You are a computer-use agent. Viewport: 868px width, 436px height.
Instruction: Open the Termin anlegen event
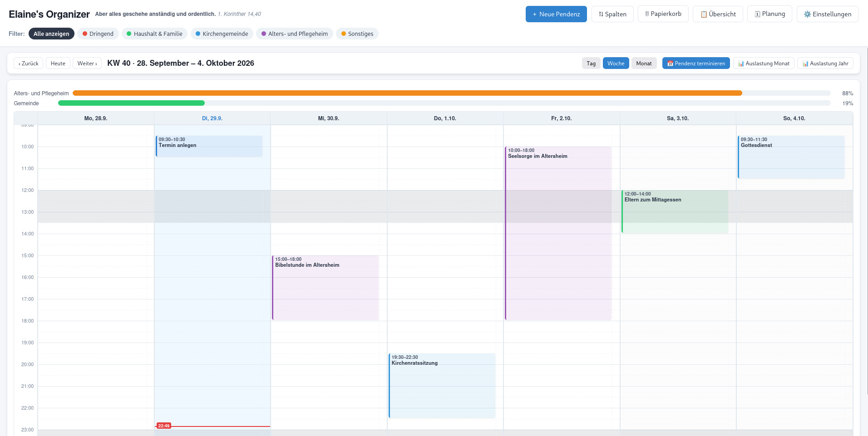[x=209, y=146]
